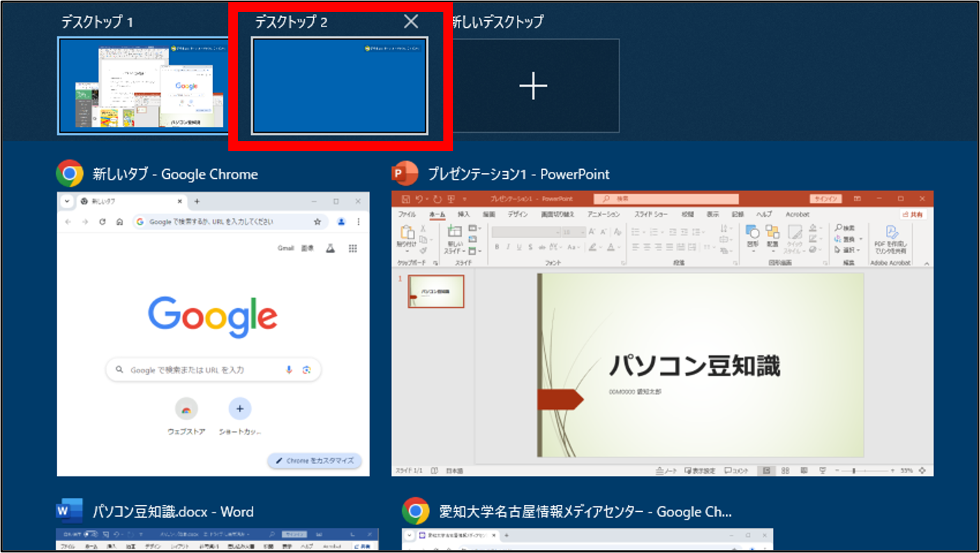Open the デザイン tab in PowerPoint
The height and width of the screenshot is (553, 980).
point(517,214)
